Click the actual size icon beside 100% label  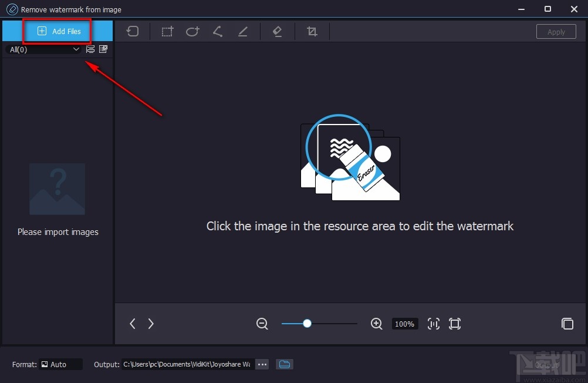coord(433,324)
